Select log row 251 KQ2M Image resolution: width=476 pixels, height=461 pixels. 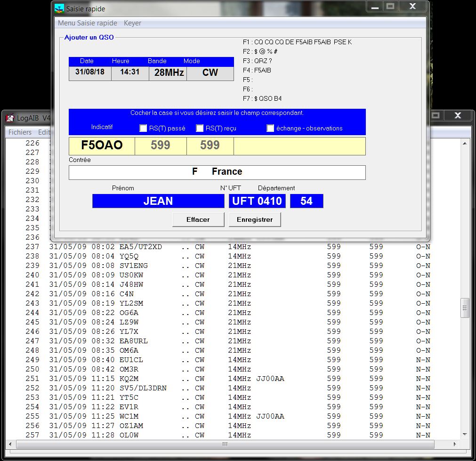coord(228,379)
